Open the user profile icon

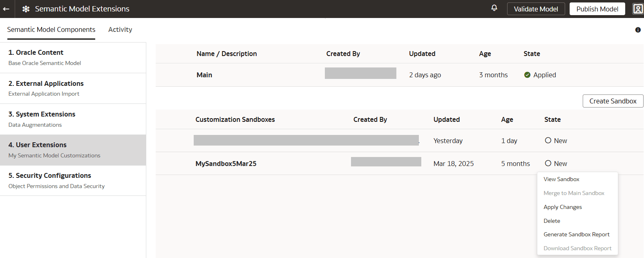pos(638,9)
